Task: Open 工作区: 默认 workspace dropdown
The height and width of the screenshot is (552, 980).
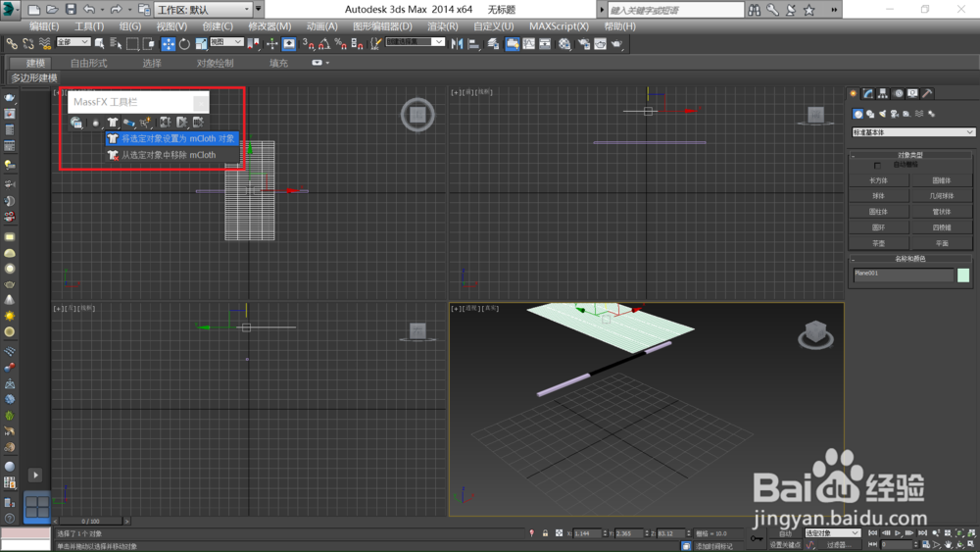Action: (x=203, y=10)
